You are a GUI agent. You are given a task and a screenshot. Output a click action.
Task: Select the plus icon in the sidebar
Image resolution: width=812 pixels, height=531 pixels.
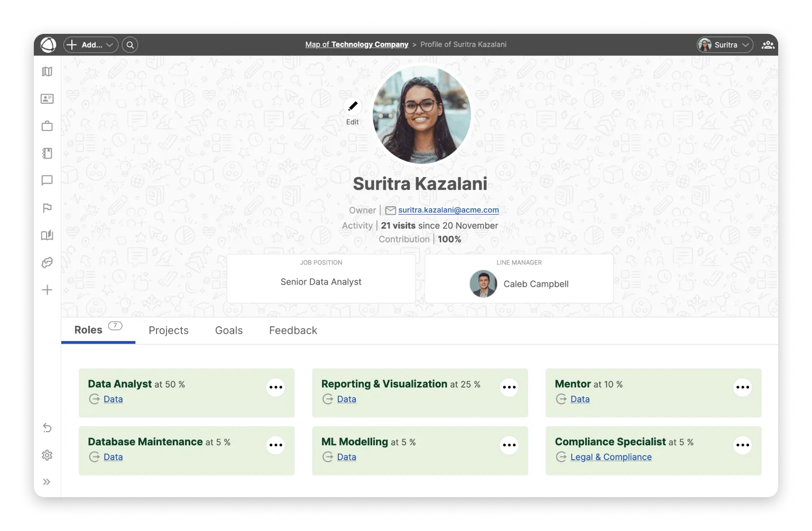[x=47, y=290]
